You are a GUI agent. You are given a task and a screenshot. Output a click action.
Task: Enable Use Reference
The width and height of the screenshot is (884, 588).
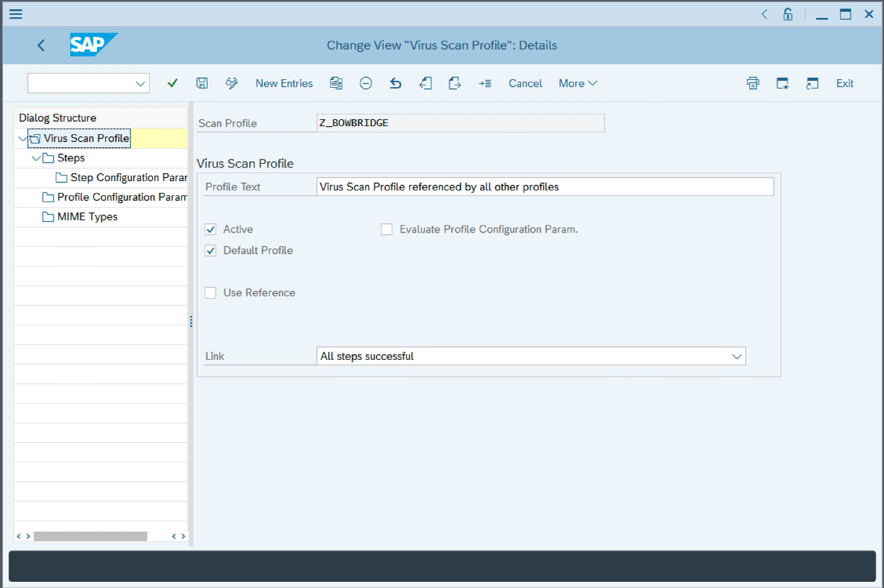tap(210, 292)
